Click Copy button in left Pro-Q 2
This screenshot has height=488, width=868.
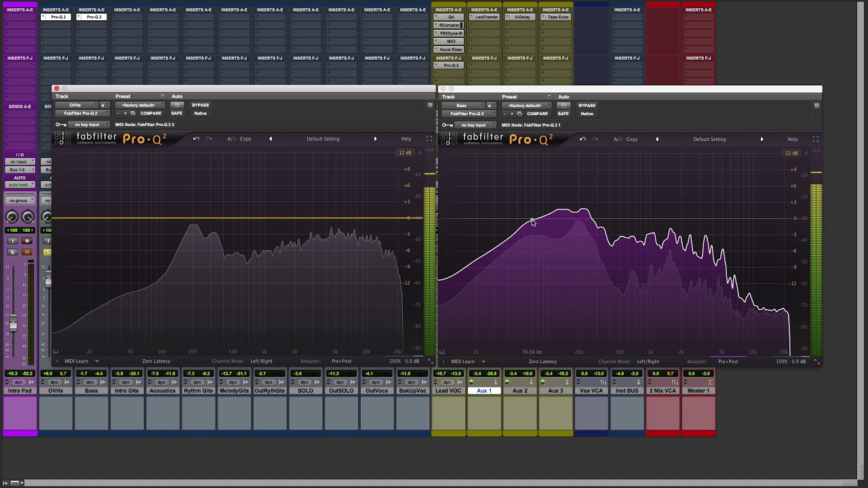(x=245, y=139)
